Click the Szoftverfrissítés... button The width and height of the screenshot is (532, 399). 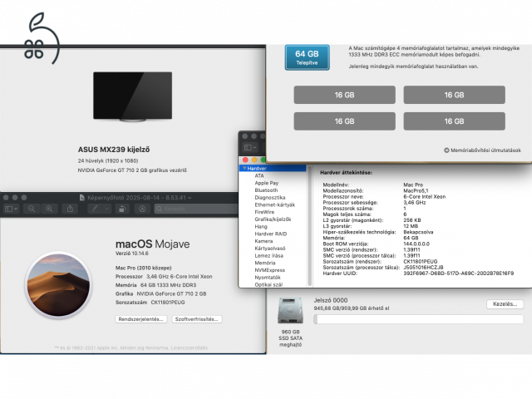point(197,319)
